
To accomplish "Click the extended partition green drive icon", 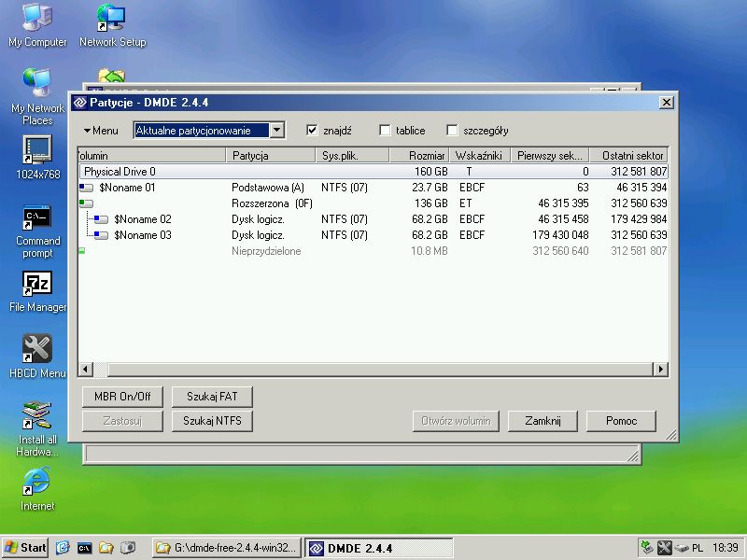I will (86, 203).
